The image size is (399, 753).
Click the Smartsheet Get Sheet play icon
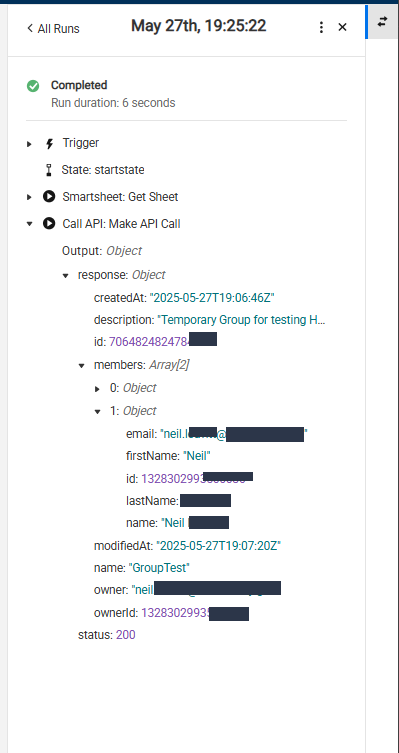point(49,197)
